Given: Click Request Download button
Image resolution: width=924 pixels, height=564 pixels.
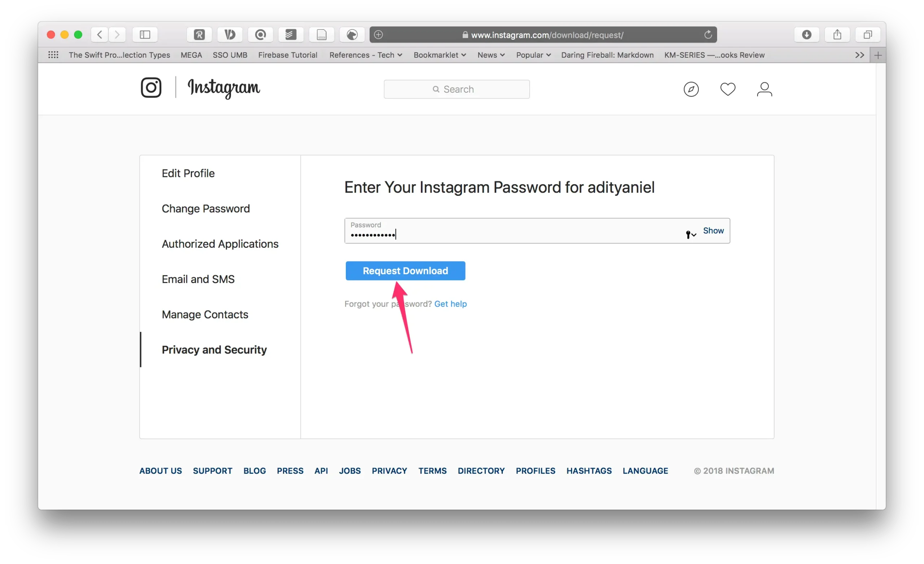Looking at the screenshot, I should click(x=405, y=270).
